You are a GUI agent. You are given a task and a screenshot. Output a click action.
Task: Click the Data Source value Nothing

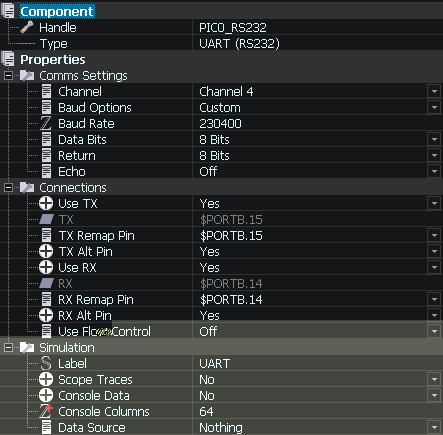tap(221, 428)
